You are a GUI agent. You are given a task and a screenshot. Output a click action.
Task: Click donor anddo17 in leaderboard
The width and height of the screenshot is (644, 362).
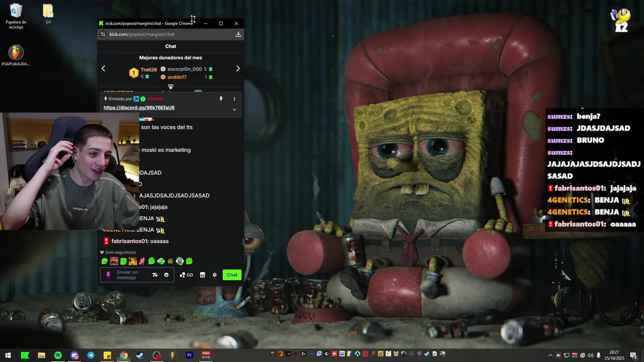[177, 77]
